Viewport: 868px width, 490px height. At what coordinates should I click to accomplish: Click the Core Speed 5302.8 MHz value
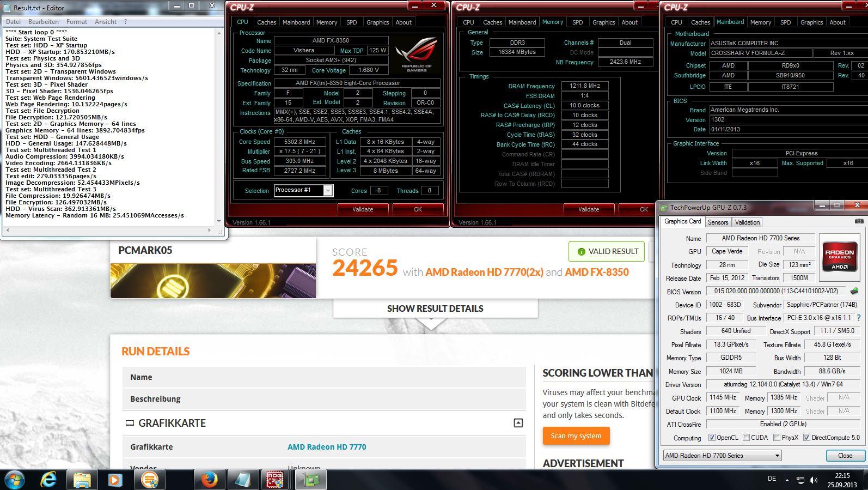(x=300, y=142)
